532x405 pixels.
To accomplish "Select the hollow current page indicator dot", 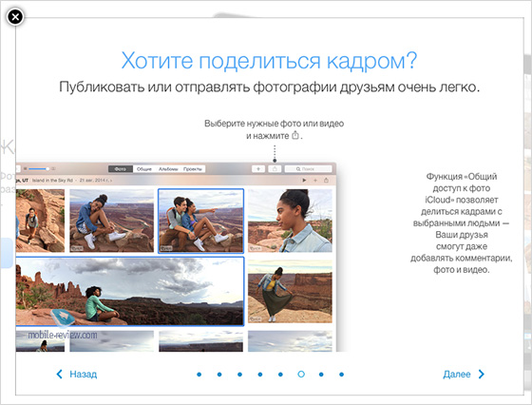I will [301, 375].
